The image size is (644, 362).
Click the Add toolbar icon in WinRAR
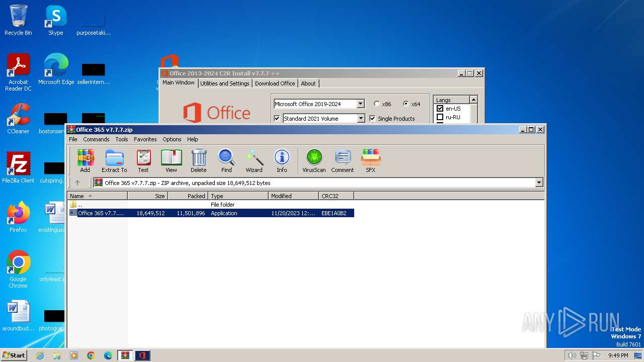pos(85,161)
